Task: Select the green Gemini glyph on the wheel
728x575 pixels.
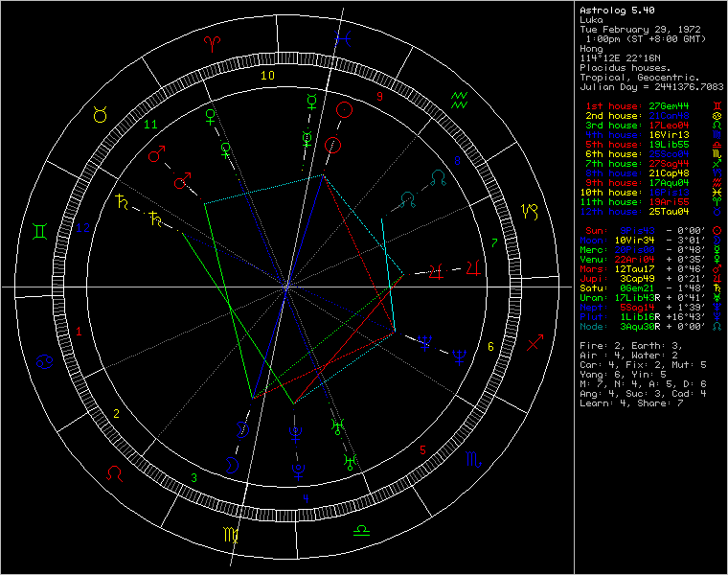Action: click(x=39, y=231)
